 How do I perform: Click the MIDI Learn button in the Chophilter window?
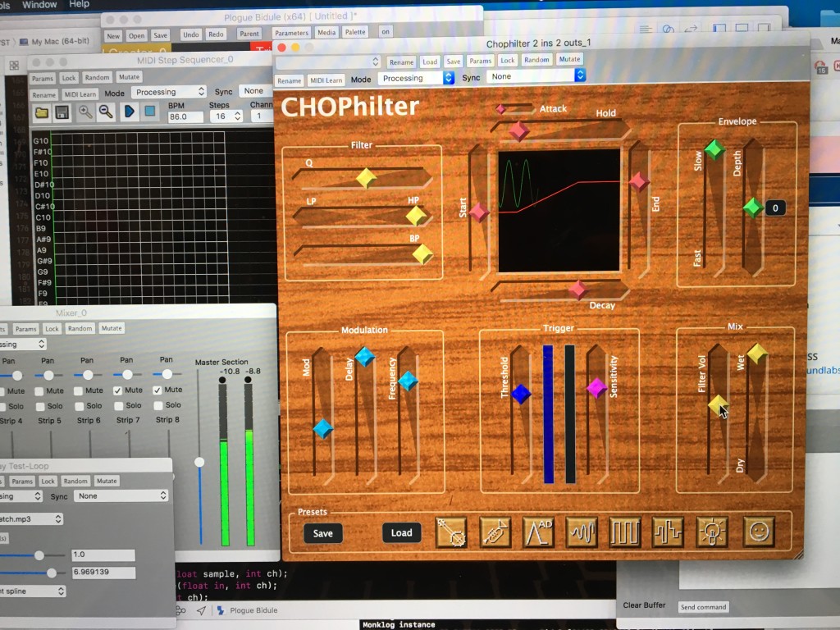coord(326,80)
